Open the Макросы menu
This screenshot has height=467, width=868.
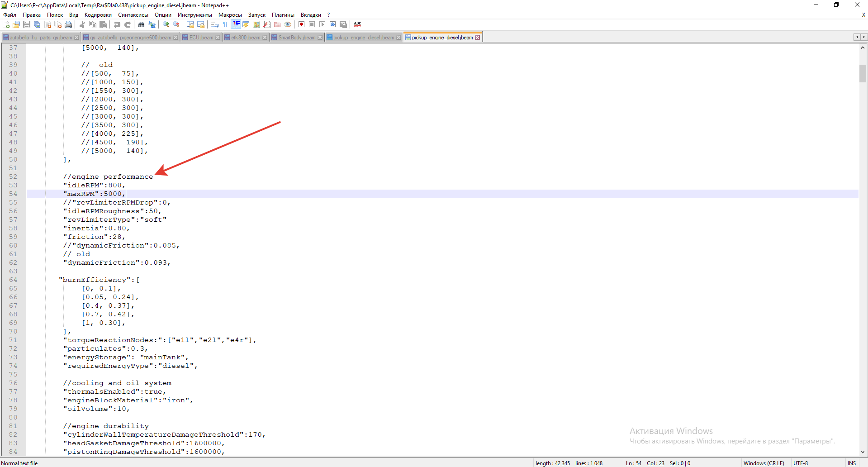point(230,15)
